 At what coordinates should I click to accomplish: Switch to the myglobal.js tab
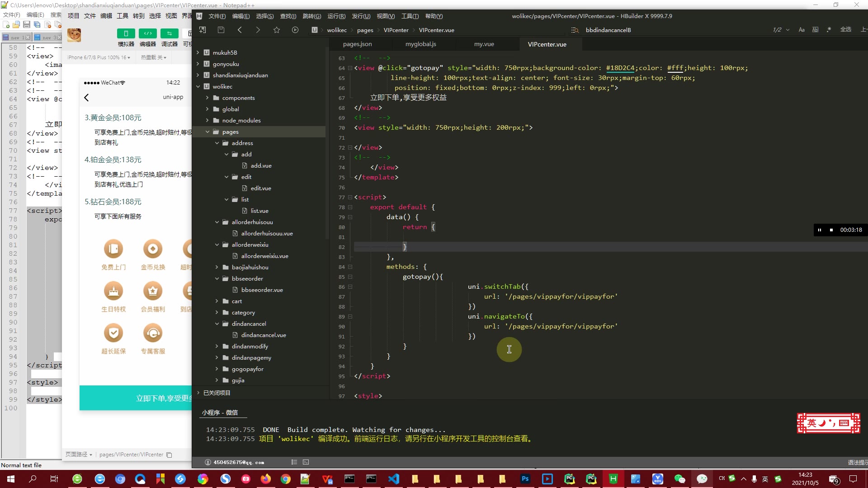(420, 44)
